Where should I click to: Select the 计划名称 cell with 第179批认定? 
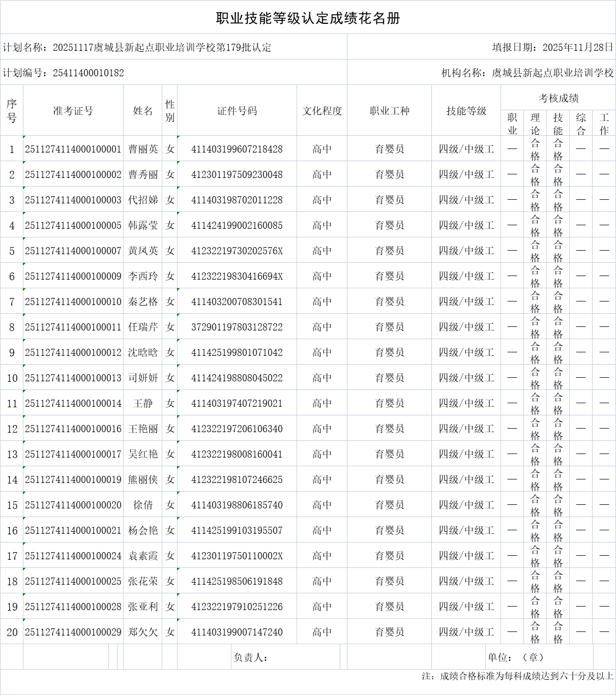[x=173, y=48]
